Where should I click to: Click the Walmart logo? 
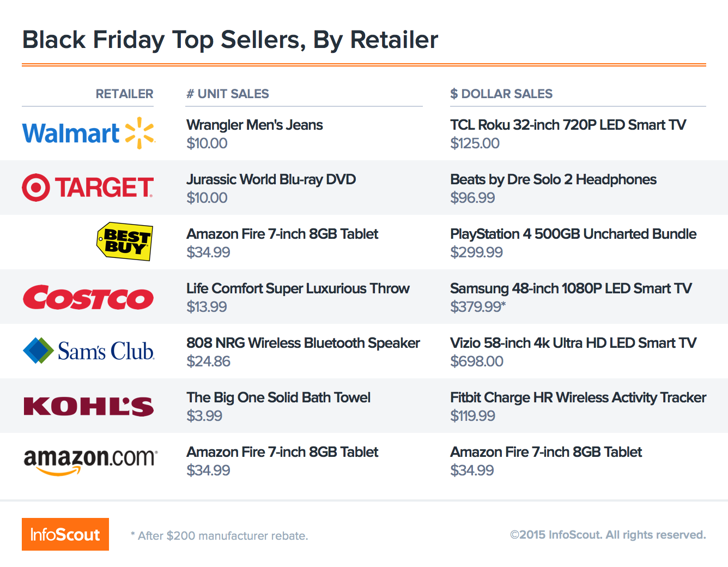point(89,133)
